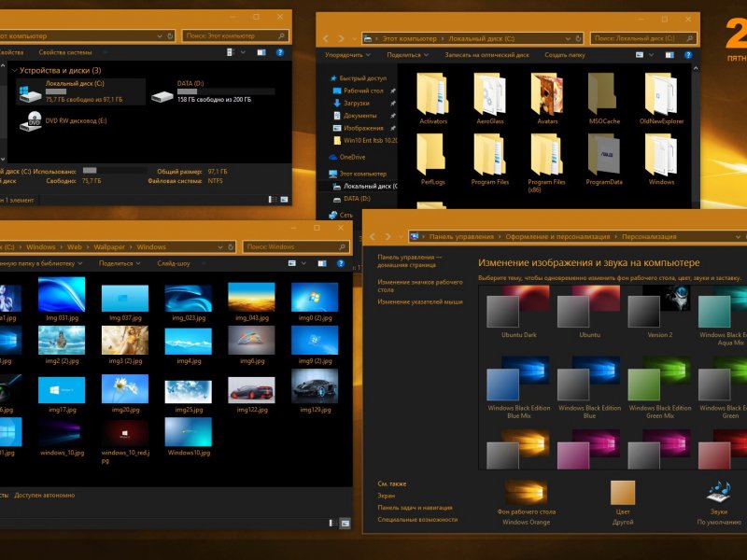
Task: Open the PerfLogs folder
Action: 433,160
